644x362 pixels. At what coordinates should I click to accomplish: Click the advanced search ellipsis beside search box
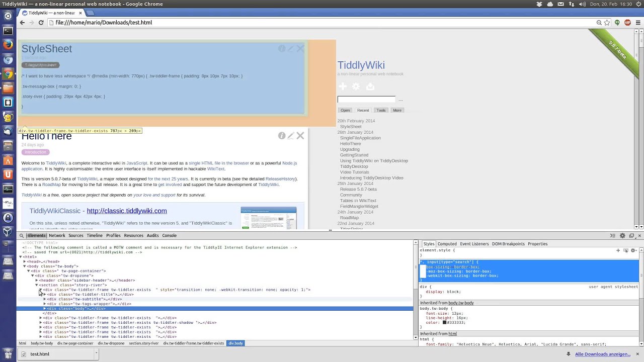(x=400, y=100)
